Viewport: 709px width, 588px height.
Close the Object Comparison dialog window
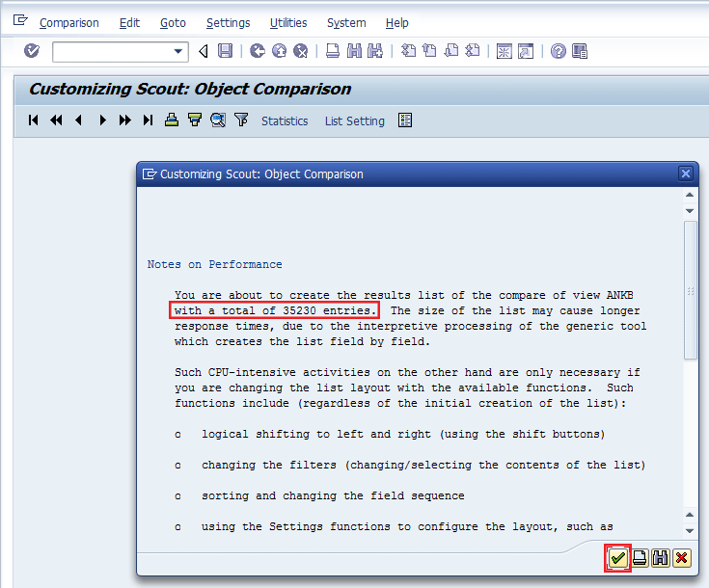(x=686, y=174)
